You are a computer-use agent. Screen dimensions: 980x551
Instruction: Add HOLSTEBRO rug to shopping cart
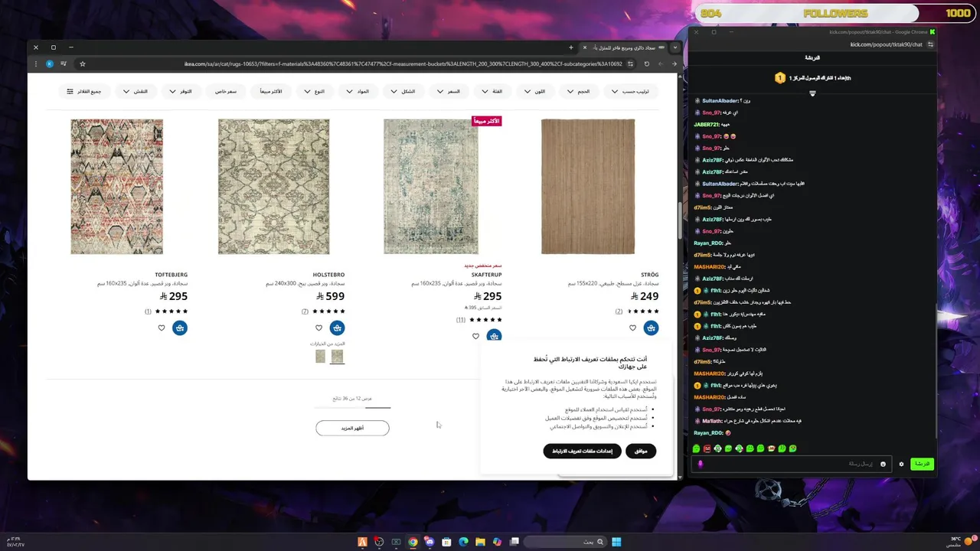[x=337, y=328]
